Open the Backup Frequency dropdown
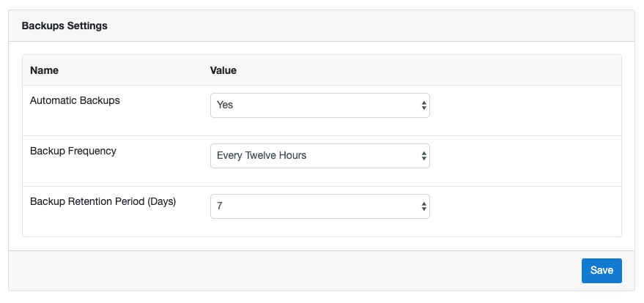Viewport: 644px width, 303px height. point(320,156)
